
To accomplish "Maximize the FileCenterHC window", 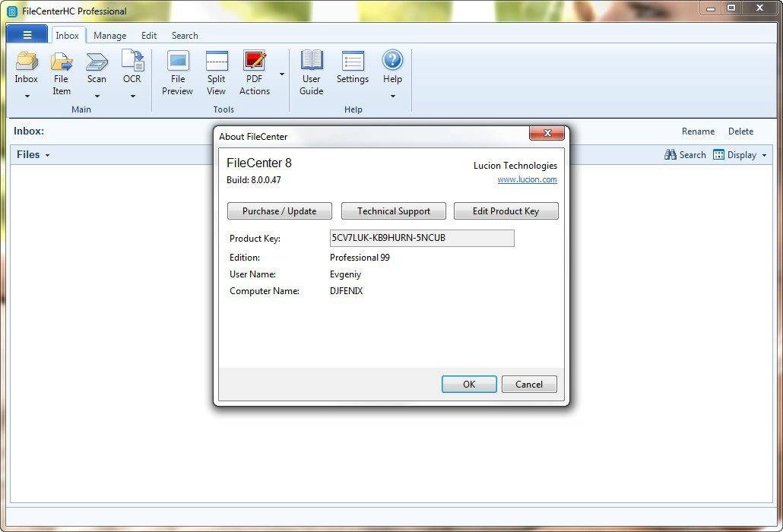I will pos(731,8).
